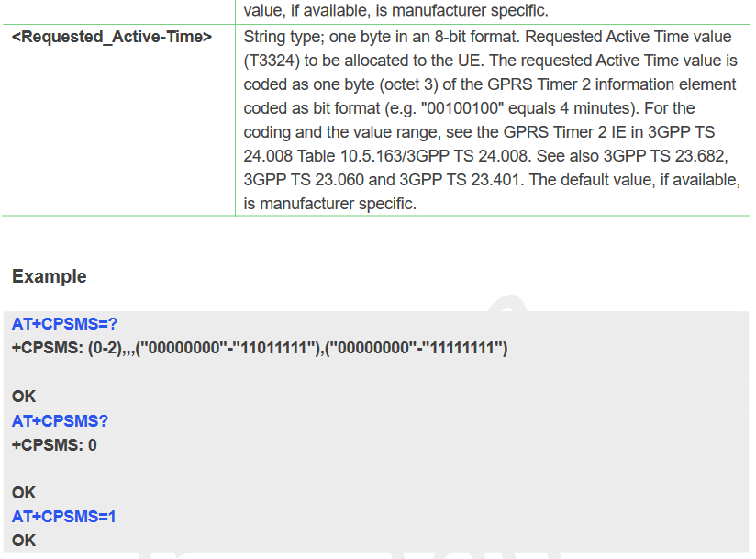Click the OK line right after +CPSMS: 0
The width and height of the screenshot is (756, 559).
click(x=24, y=493)
